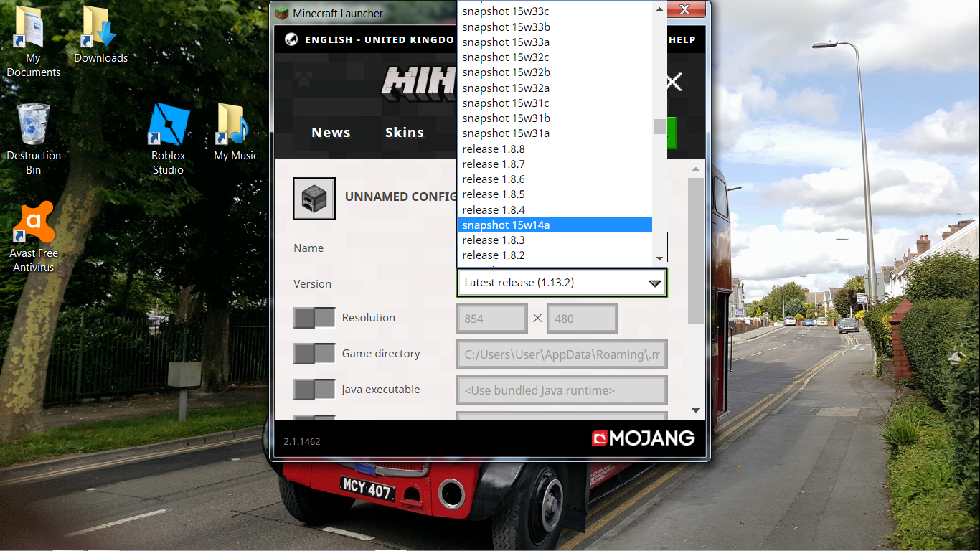The width and height of the screenshot is (980, 551).
Task: Pick release 1.8.3 from the dropdown
Action: point(555,240)
